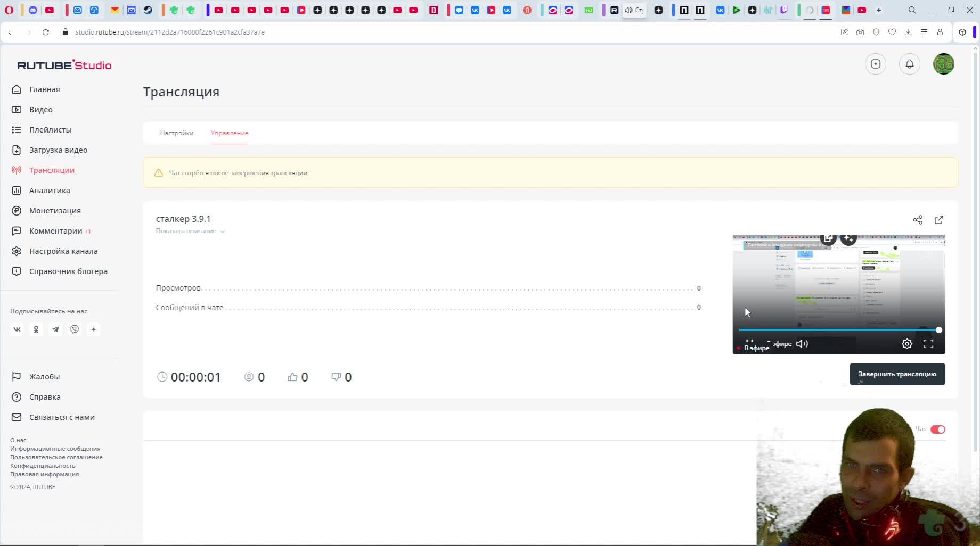Open the VK social link
This screenshot has height=546, width=980.
17,329
